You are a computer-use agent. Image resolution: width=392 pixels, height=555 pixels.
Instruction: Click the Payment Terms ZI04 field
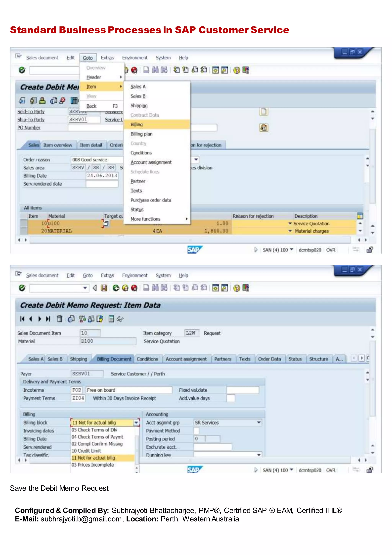point(78,398)
